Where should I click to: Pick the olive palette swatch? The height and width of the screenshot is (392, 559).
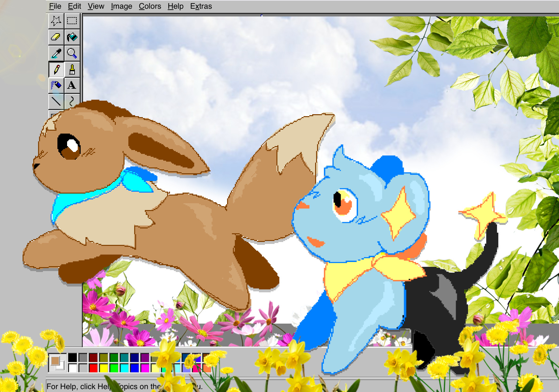(104, 357)
